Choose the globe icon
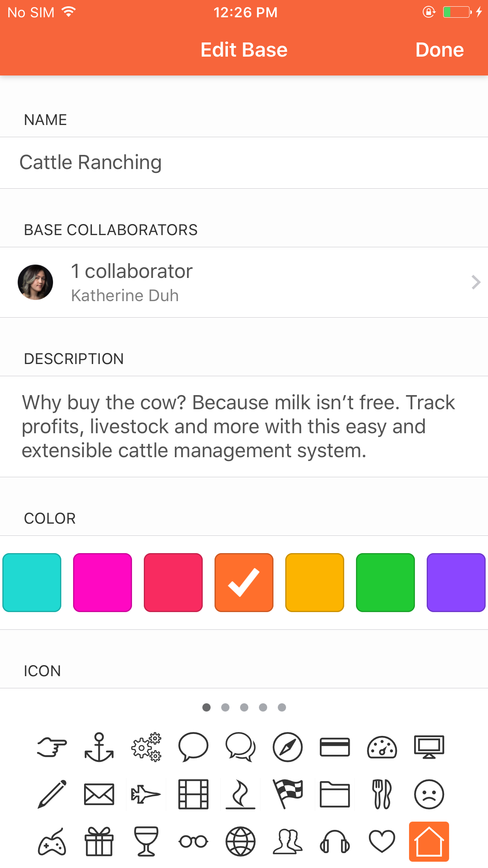The height and width of the screenshot is (868, 488). [x=240, y=841]
